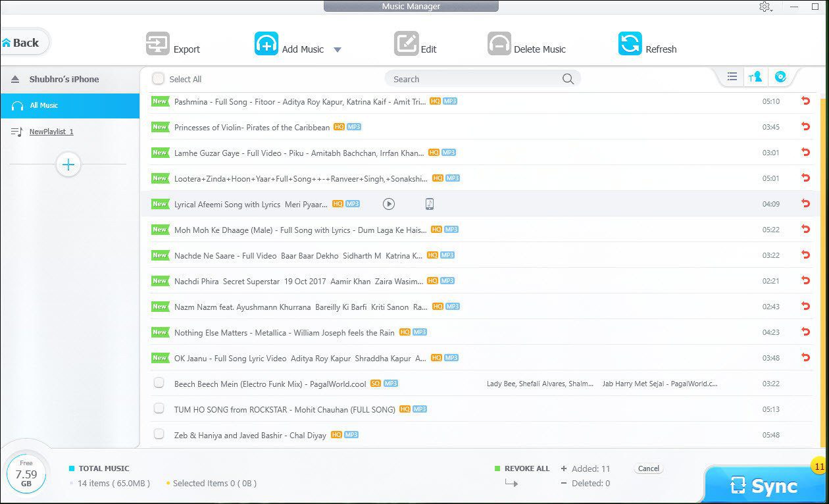The image size is (829, 504).
Task: Check the Beech Beech Mein song checkbox
Action: click(159, 382)
